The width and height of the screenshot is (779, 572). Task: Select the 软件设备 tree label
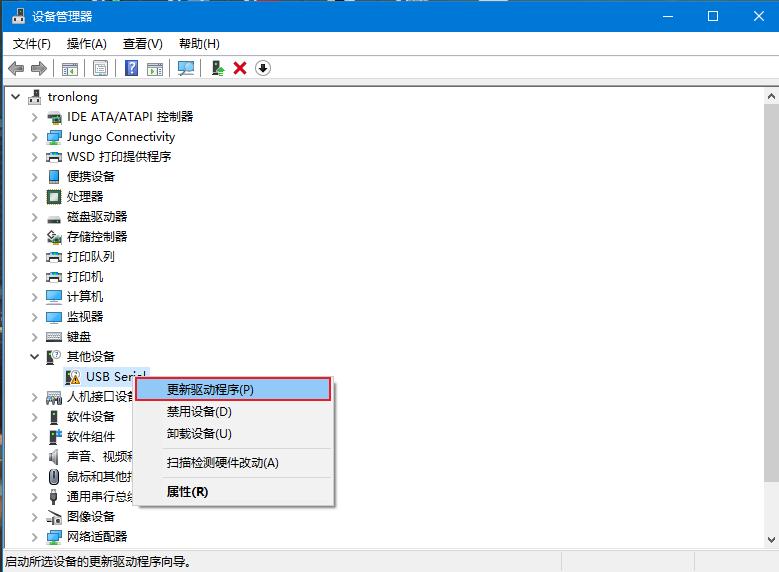pyautogui.click(x=91, y=416)
